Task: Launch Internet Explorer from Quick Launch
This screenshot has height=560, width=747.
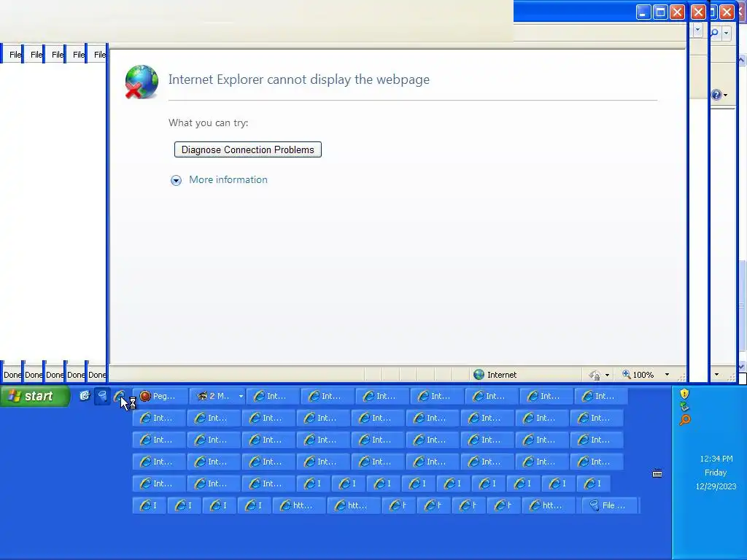Action: point(119,396)
